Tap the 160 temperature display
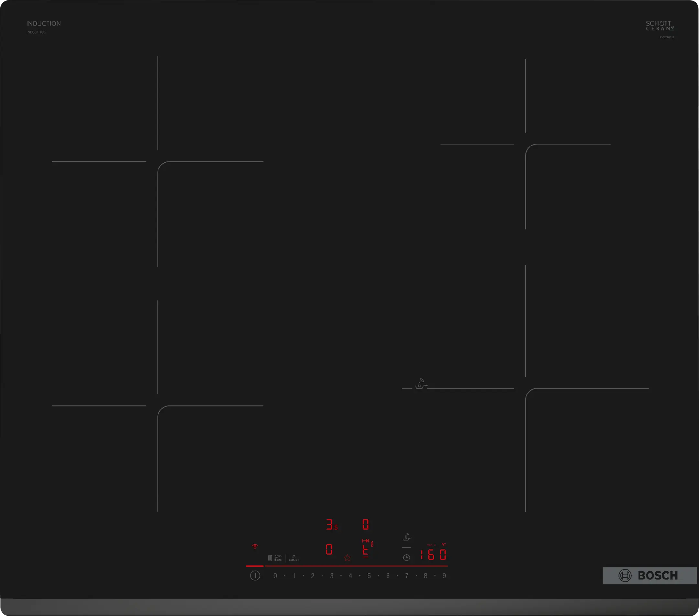This screenshot has height=616, width=699. [433, 555]
